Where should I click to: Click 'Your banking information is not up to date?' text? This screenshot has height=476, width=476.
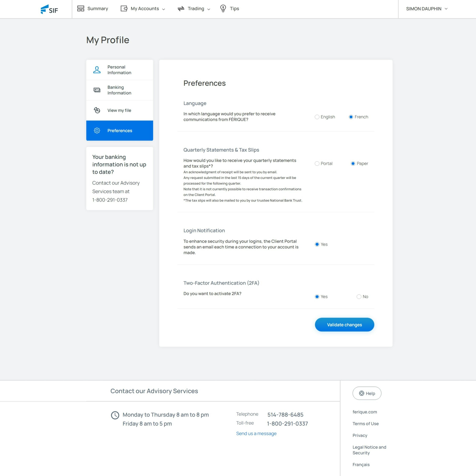(x=119, y=164)
